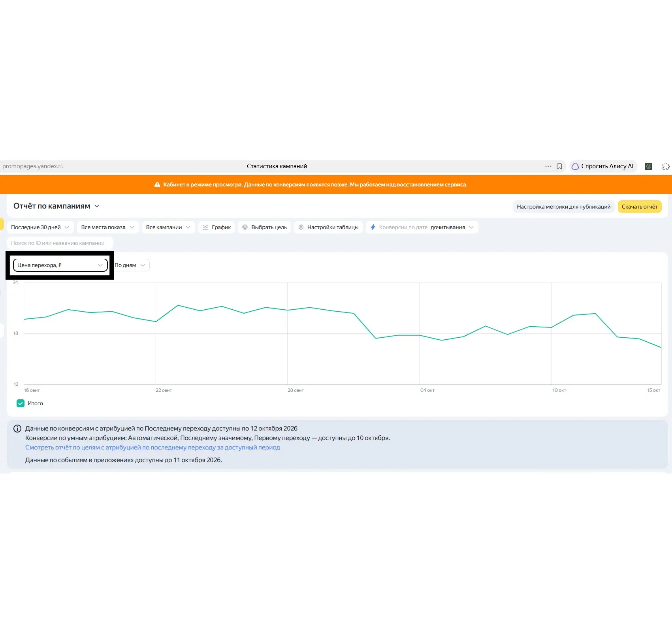Click the campaign ID search field
This screenshot has height=632, width=672.
point(60,243)
